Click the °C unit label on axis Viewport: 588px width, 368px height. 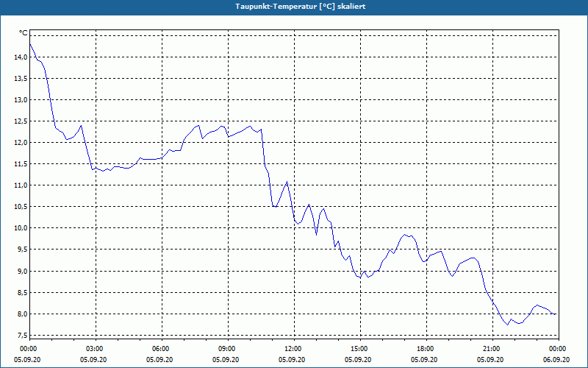[x=24, y=33]
